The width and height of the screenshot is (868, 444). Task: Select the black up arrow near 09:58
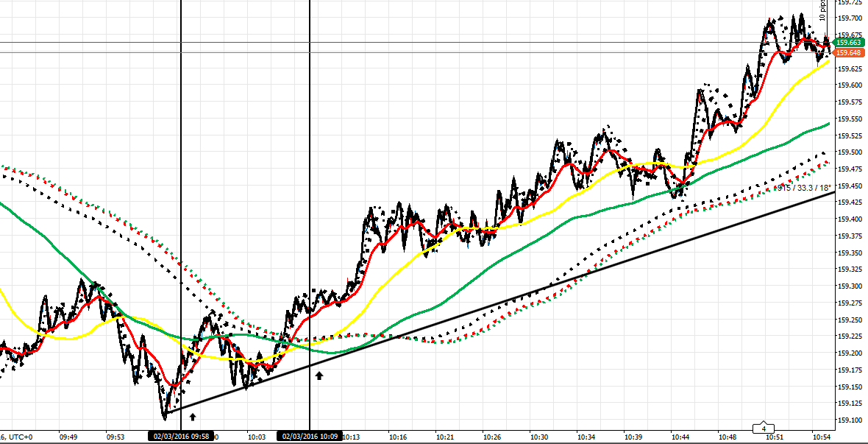click(x=193, y=416)
